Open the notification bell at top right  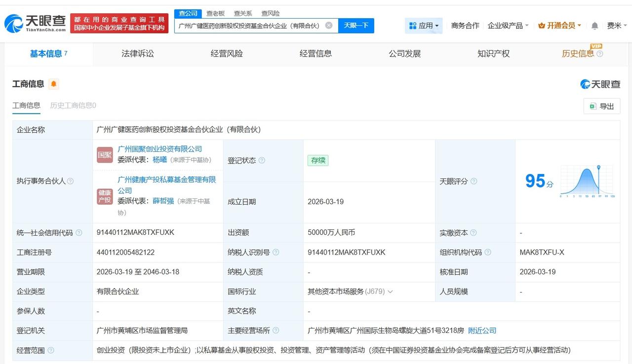594,25
